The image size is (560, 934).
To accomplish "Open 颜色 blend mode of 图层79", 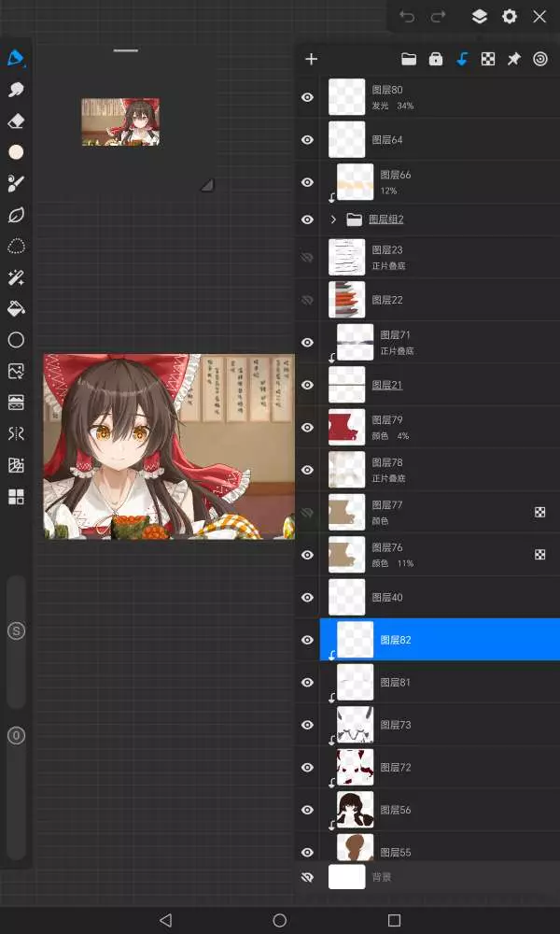I will 380,436.
